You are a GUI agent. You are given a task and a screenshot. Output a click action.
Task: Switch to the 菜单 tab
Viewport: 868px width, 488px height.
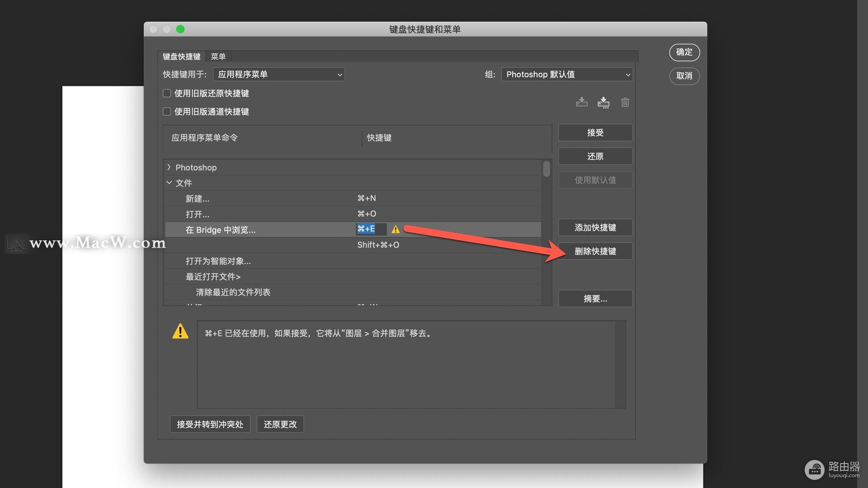218,56
